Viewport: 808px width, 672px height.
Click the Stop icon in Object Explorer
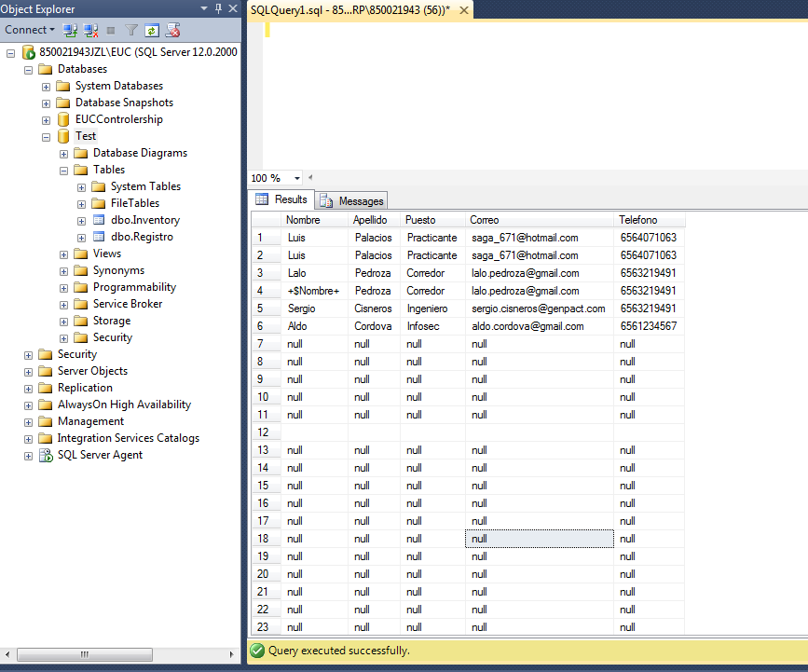click(x=110, y=31)
